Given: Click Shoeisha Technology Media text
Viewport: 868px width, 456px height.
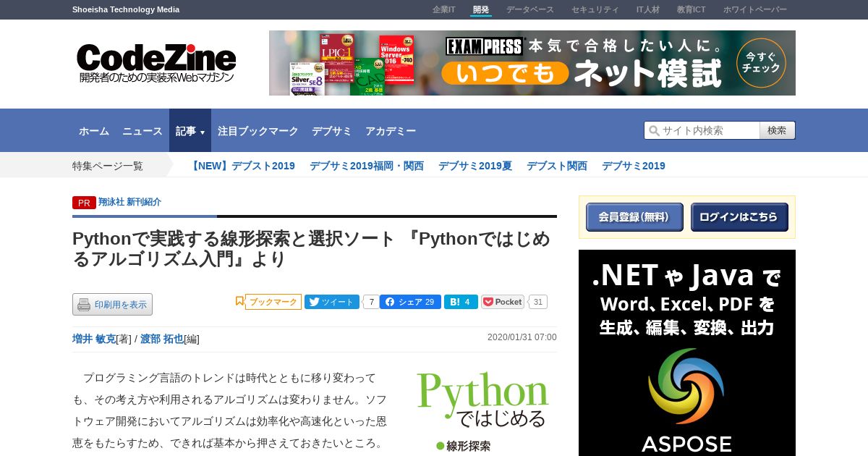Looking at the screenshot, I should tap(126, 9).
